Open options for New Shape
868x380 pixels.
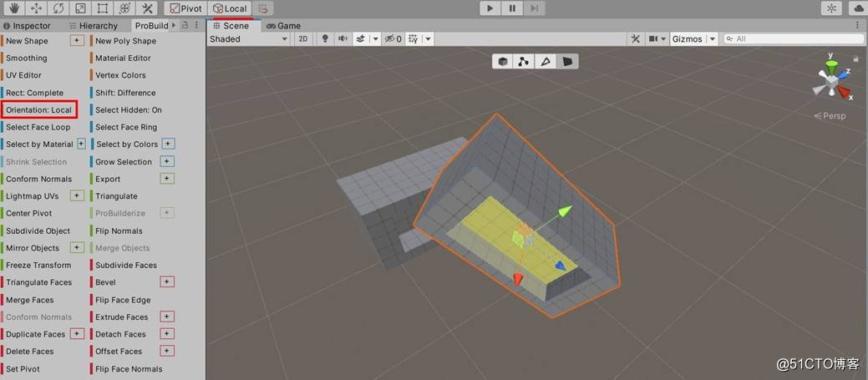pyautogui.click(x=78, y=40)
